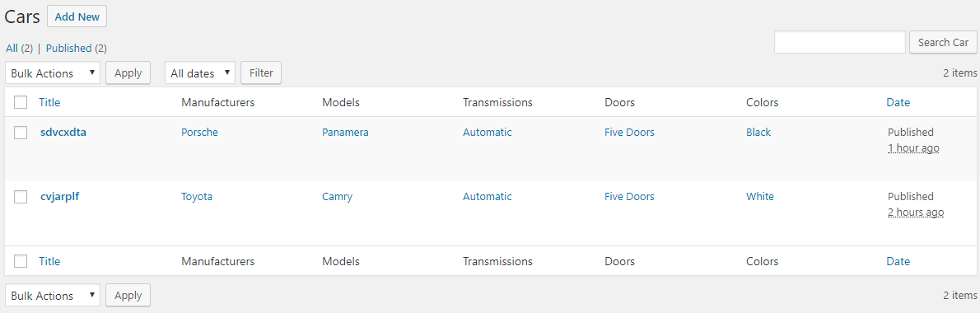Screen dimensions: 980x313
Task: Toggle select-all checkbox in table footer
Action: pyautogui.click(x=21, y=262)
